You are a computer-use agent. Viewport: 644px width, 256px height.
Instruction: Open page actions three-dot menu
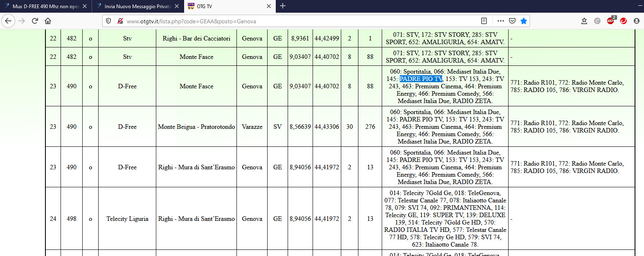pyautogui.click(x=501, y=21)
